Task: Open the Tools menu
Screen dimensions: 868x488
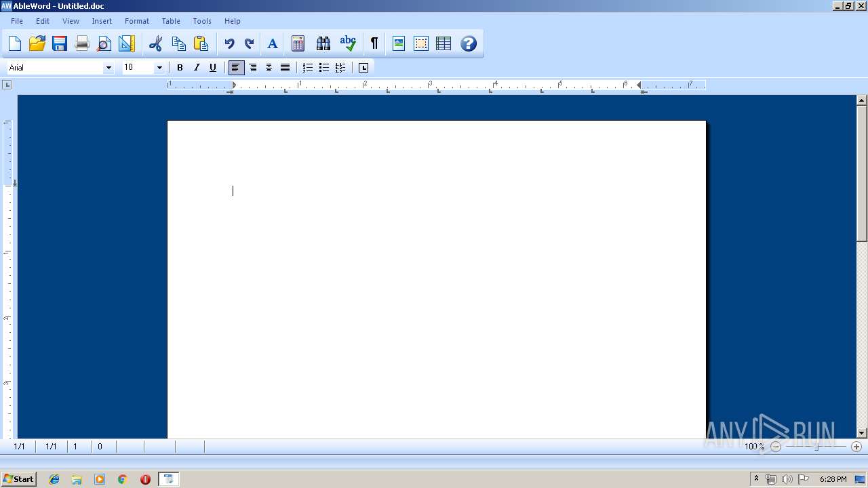Action: (x=202, y=21)
